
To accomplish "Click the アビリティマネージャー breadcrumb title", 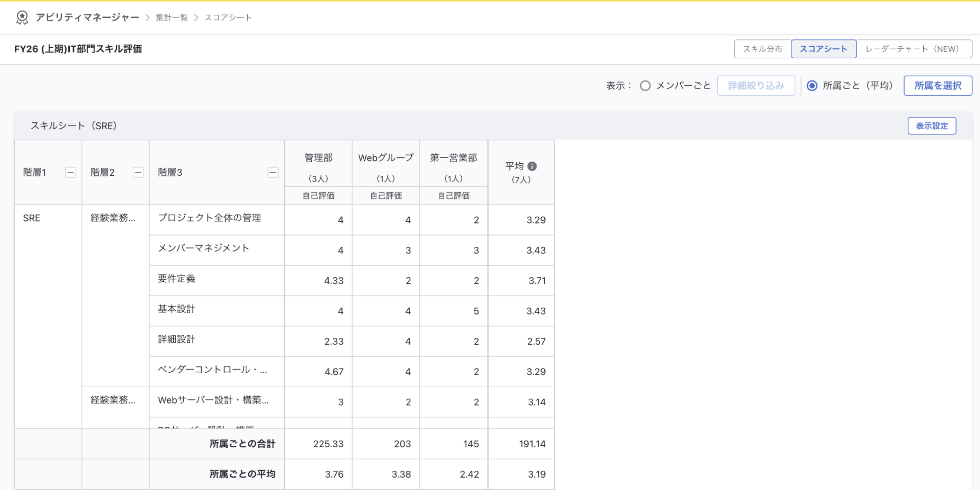I will coord(87,17).
